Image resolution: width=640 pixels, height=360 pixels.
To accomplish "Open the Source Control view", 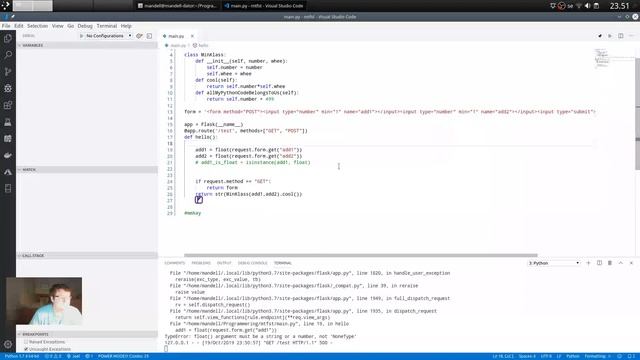I will point(8,72).
